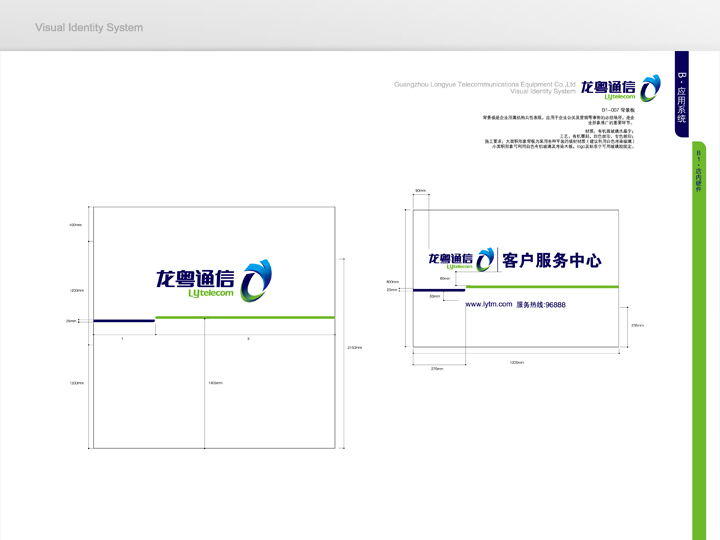720x540 pixels.
Task: Click the www.lytm.com web address
Action: [x=489, y=304]
